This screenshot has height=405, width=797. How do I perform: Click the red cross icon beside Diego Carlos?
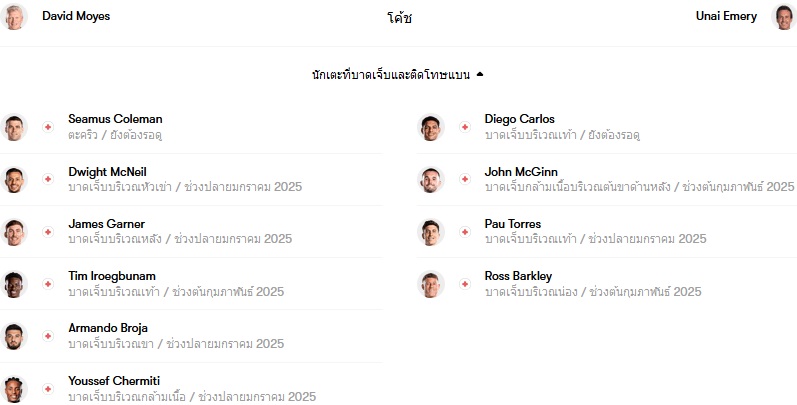[465, 127]
